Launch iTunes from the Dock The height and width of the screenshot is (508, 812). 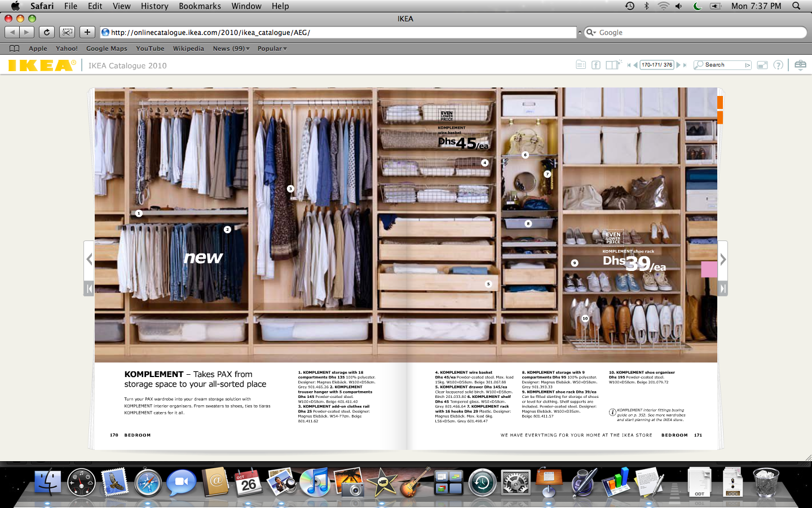(315, 482)
